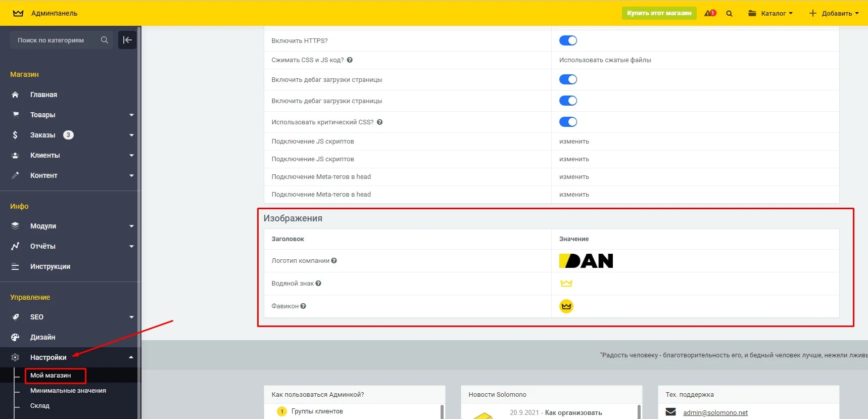The width and height of the screenshot is (868, 419).
Task: Select Мой магазин in settings submenu
Action: pyautogui.click(x=51, y=376)
